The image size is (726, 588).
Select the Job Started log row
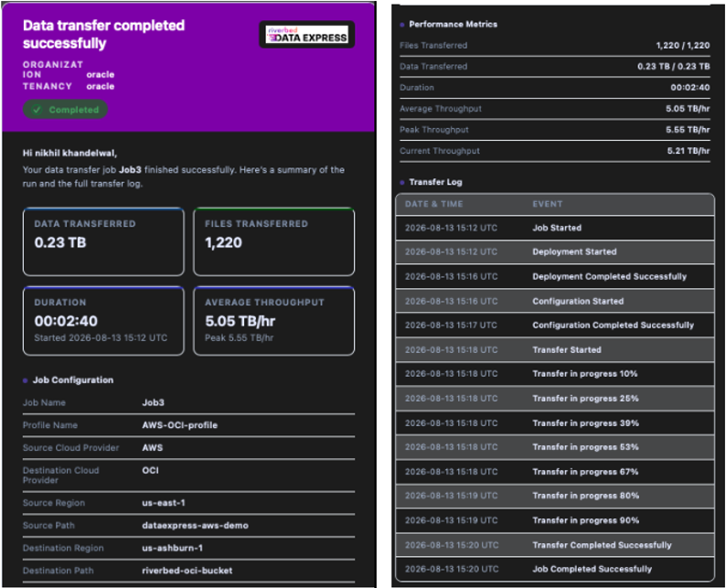[x=555, y=228]
